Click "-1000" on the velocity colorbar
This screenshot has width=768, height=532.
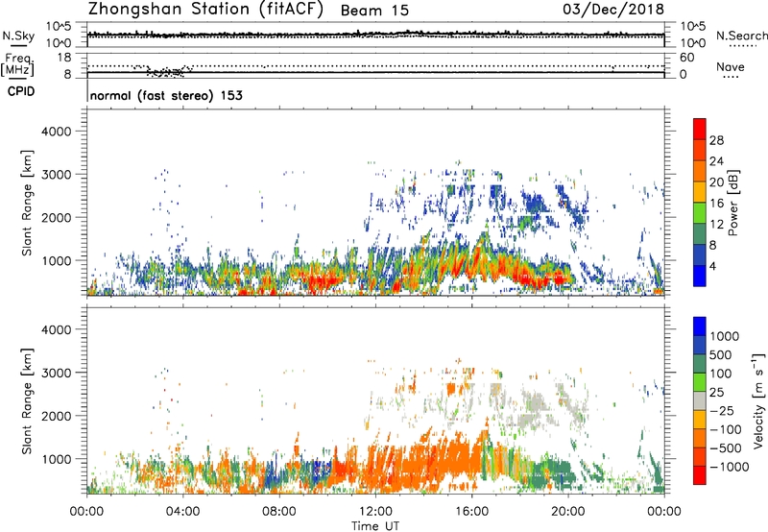pyautogui.click(x=730, y=467)
